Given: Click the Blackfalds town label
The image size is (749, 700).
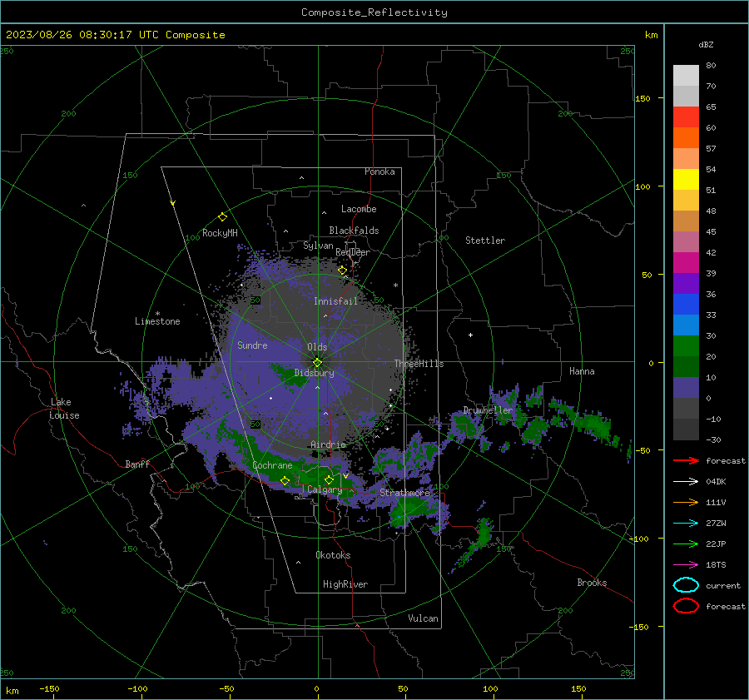Looking at the screenshot, I should [x=354, y=231].
